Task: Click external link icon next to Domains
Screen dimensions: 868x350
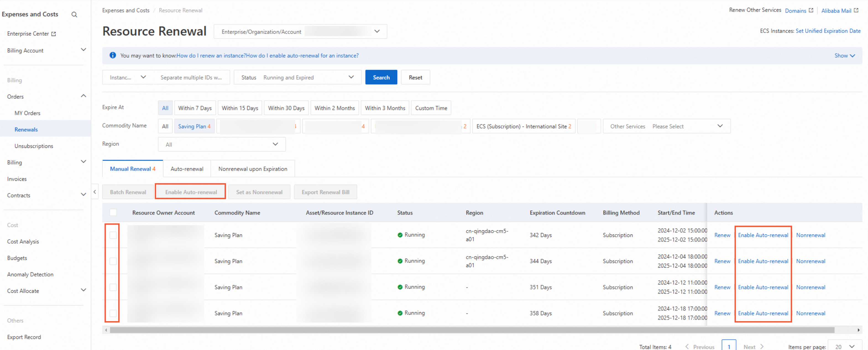Action: click(x=811, y=11)
